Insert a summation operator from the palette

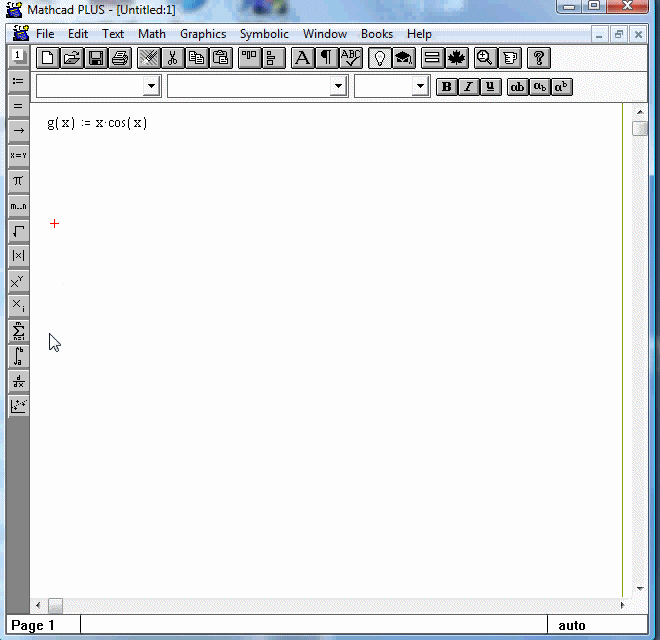pos(18,331)
